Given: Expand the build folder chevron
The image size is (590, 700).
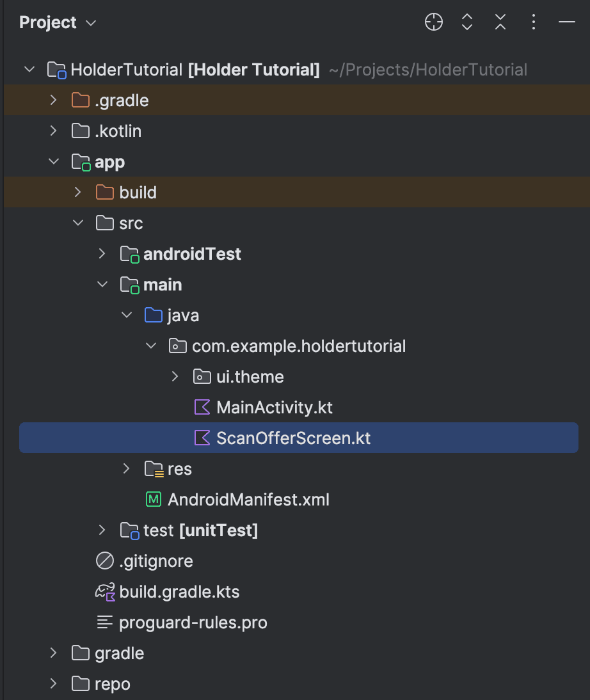Looking at the screenshot, I should 78,193.
